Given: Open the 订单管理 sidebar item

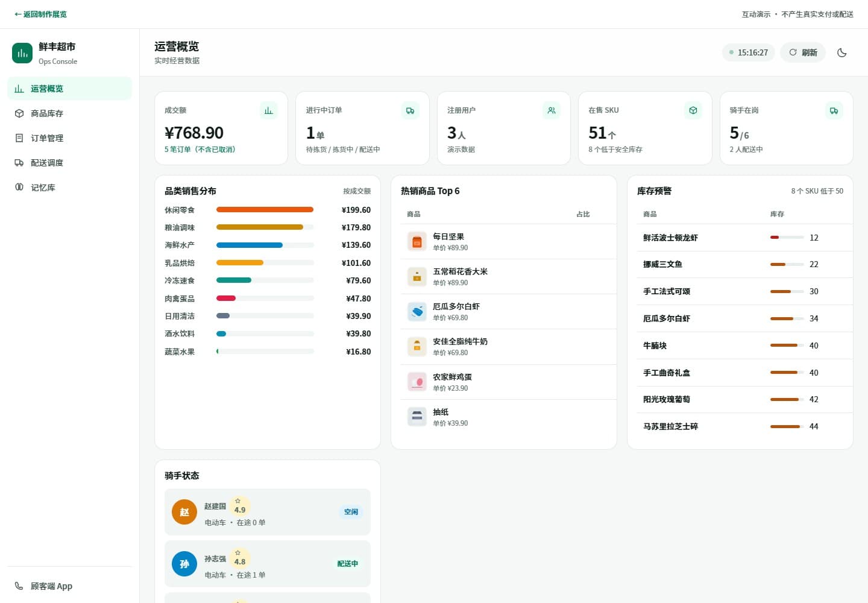Looking at the screenshot, I should coord(69,138).
